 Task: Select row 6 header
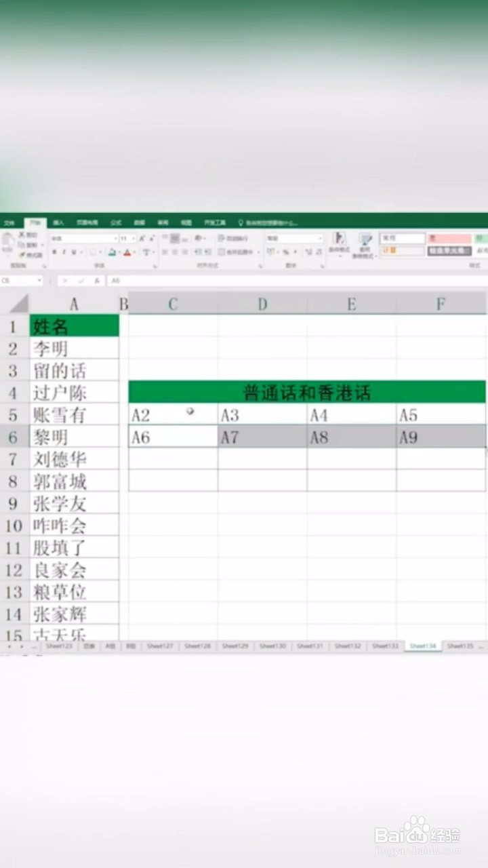click(x=14, y=437)
